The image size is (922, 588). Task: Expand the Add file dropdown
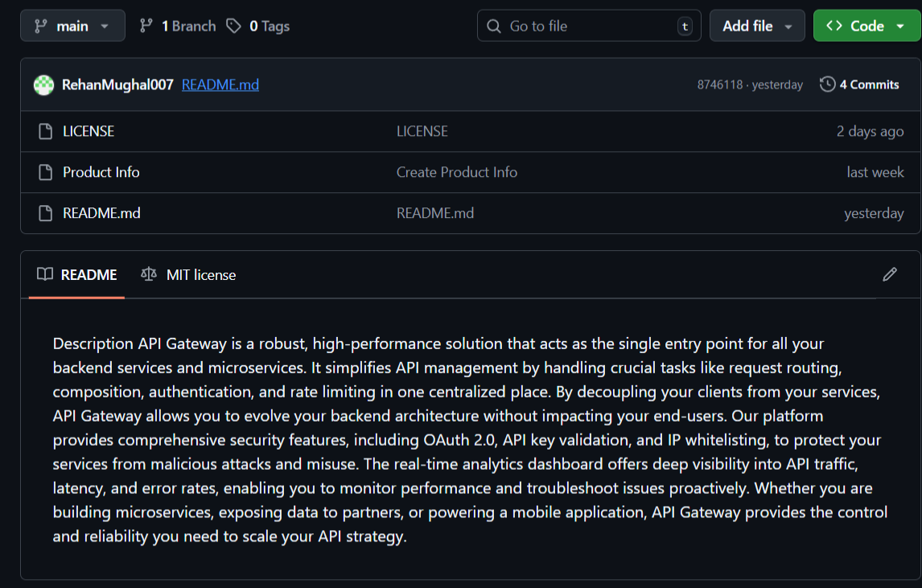tap(756, 26)
